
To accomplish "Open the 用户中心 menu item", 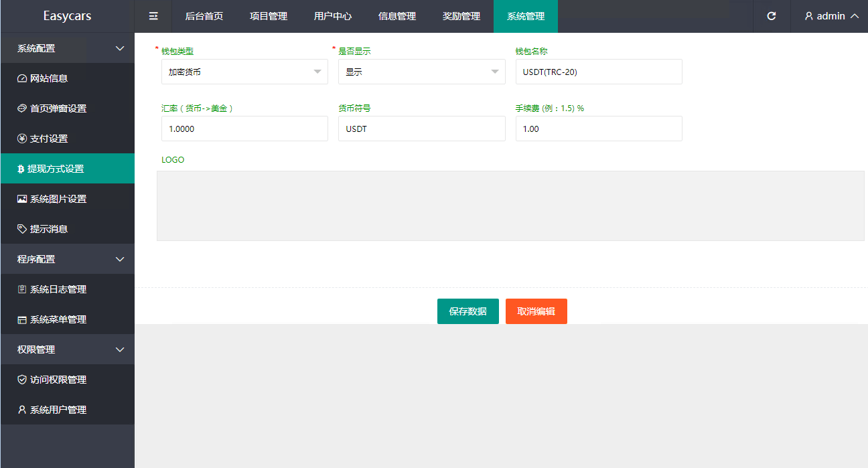I will [x=332, y=16].
